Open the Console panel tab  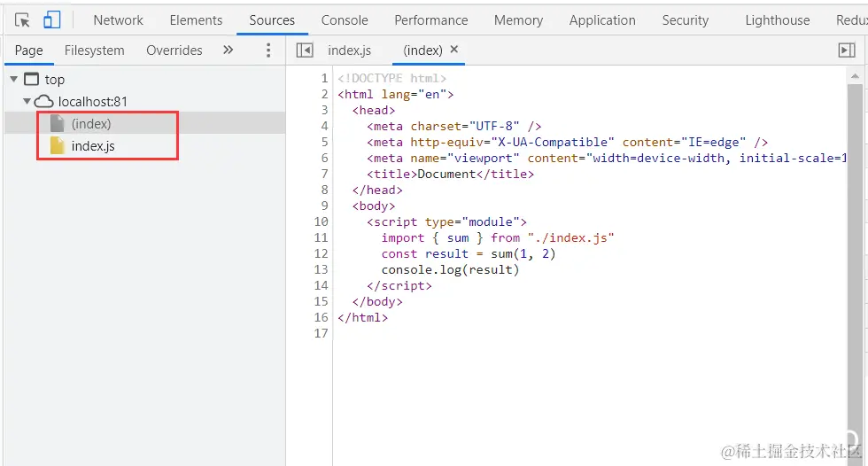tap(345, 20)
